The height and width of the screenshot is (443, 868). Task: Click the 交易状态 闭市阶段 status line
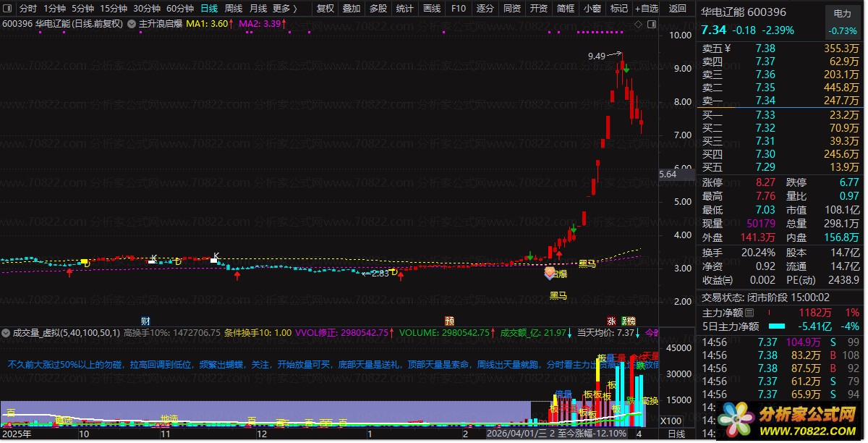pyautogui.click(x=766, y=297)
